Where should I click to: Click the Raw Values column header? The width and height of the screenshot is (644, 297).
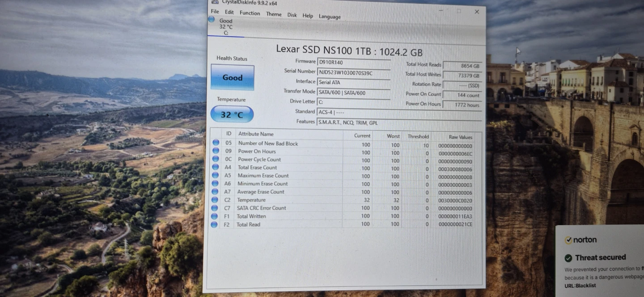coord(460,137)
